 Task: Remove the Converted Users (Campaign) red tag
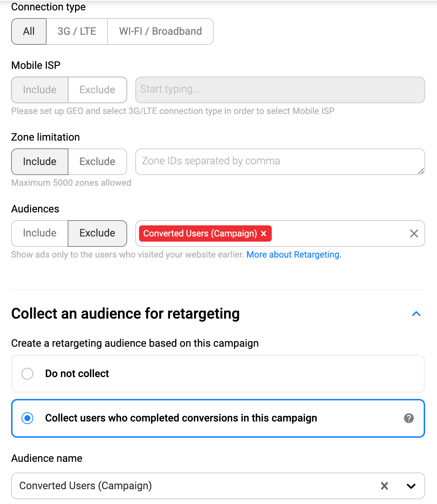point(264,233)
